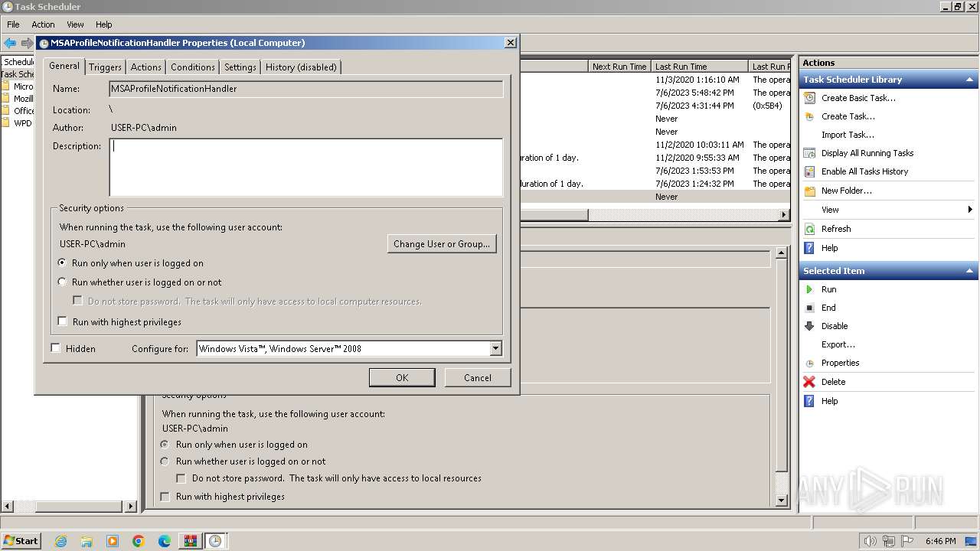The image size is (980, 551).
Task: Toggle the Hidden checkbox
Action: point(55,347)
